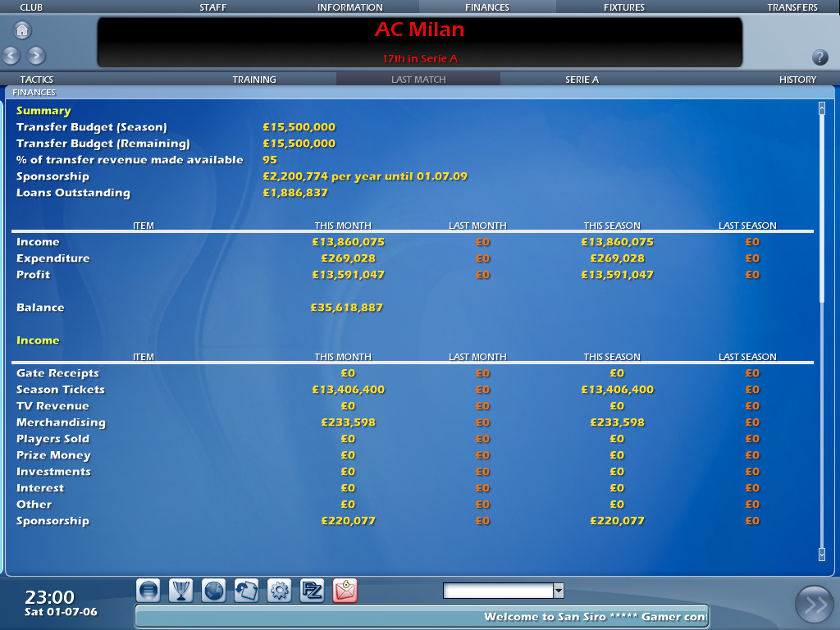Navigate forward with the right arrow
840x630 pixels.
click(36, 55)
